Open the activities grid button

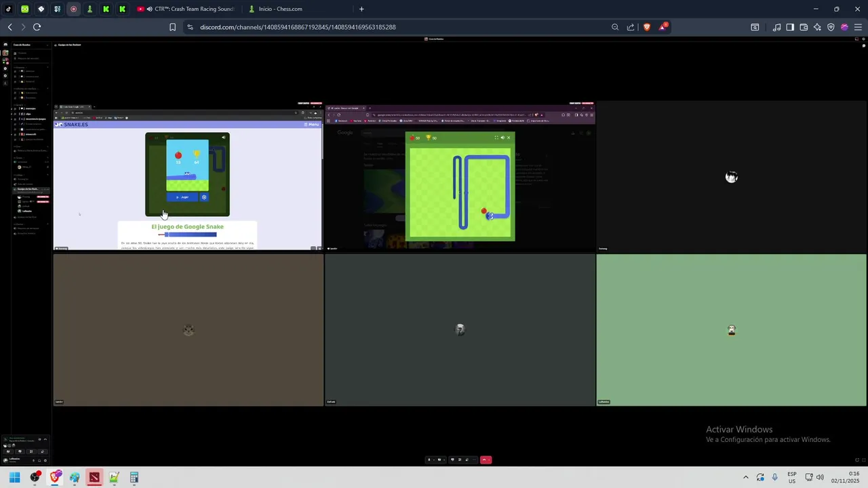(x=460, y=460)
